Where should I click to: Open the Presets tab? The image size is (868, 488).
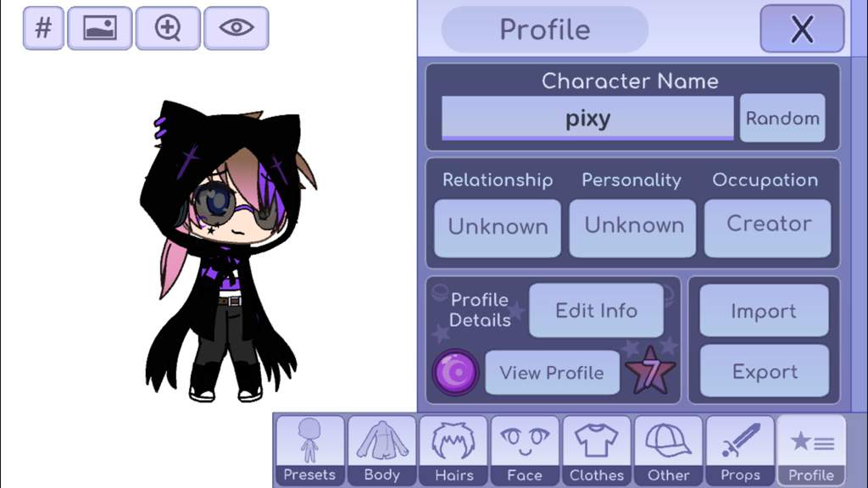[309, 451]
